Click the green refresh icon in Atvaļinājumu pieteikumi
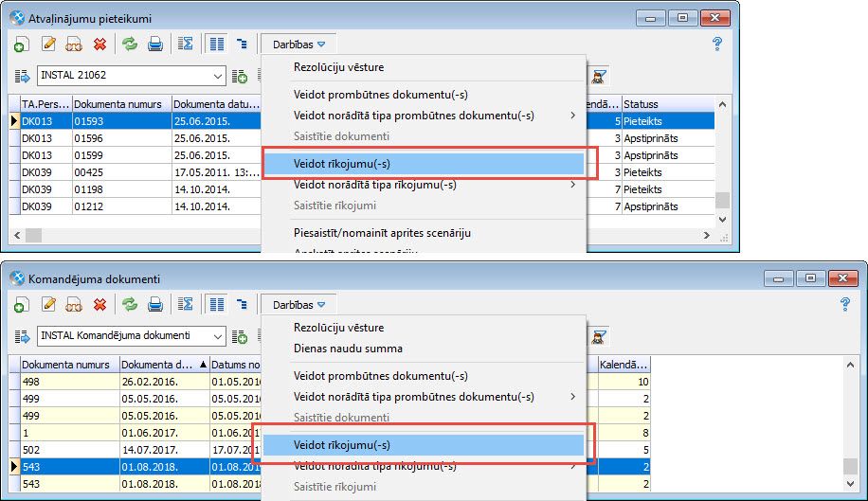Image resolution: width=868 pixels, height=501 pixels. 130,44
